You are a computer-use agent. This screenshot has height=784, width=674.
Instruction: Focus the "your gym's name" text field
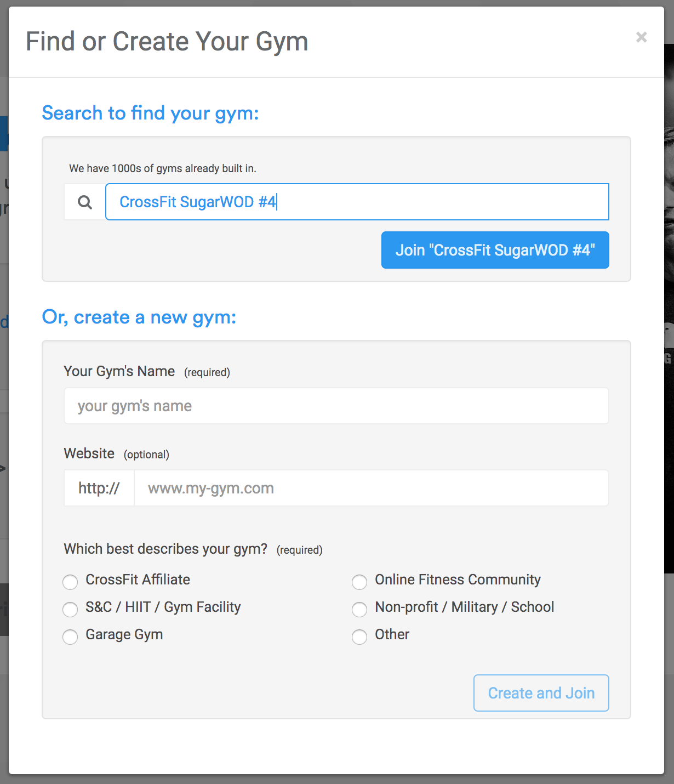(336, 406)
